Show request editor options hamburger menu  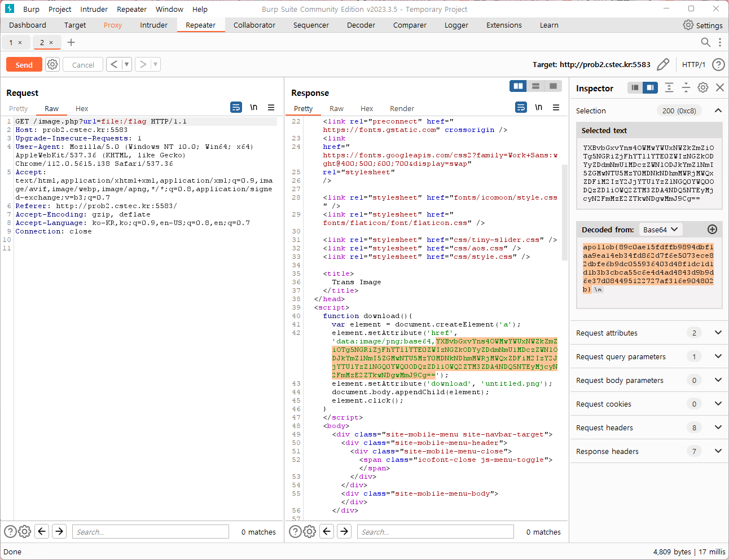point(271,107)
